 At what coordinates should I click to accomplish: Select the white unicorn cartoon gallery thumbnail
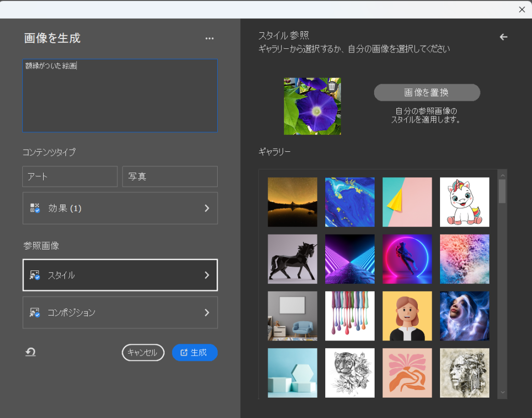coord(464,202)
